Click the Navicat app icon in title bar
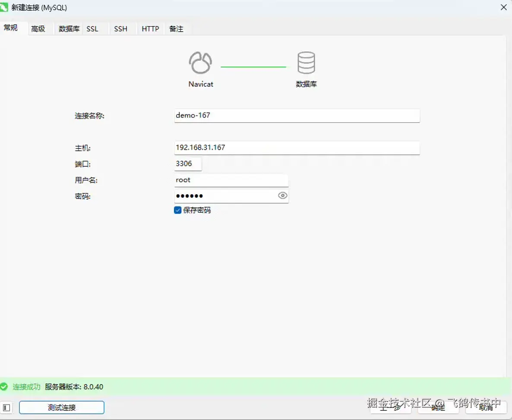The image size is (512, 420). (4, 7)
